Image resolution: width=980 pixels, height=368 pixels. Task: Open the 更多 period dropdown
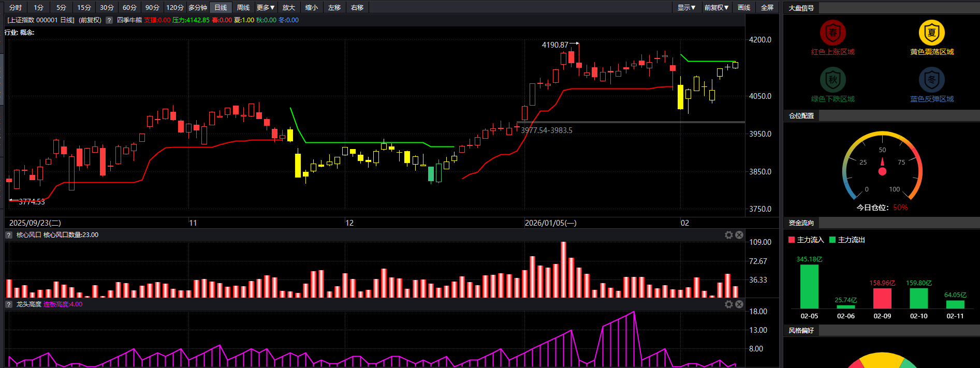(x=266, y=7)
